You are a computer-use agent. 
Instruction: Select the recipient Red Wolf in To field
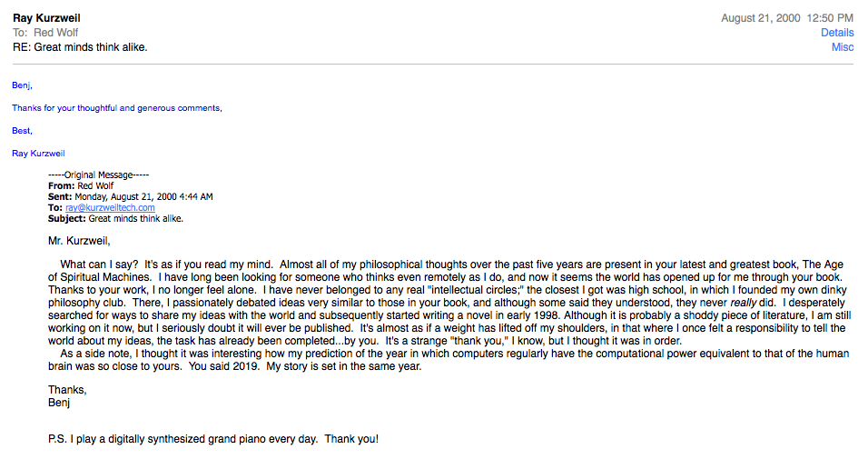[56, 33]
